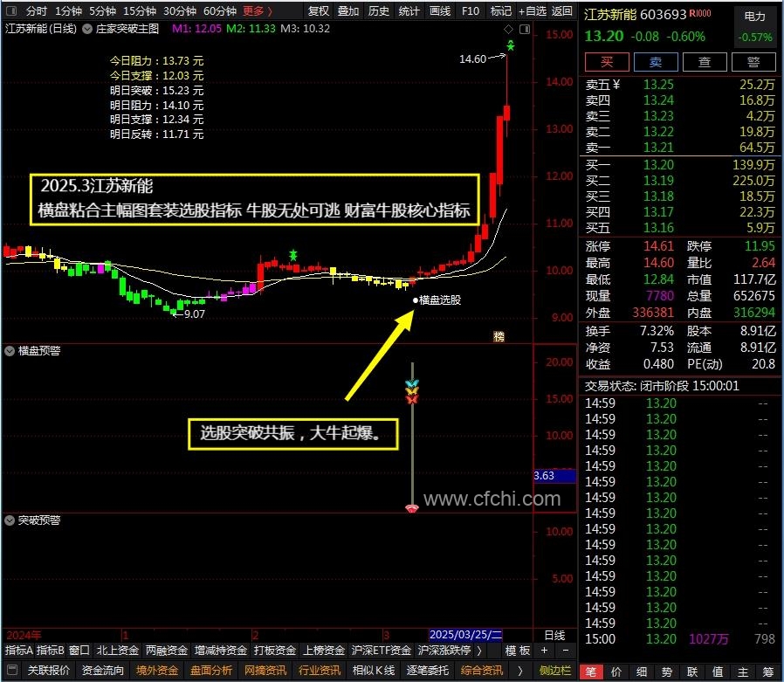
Task: Click the green star marker at chart top
Action: (x=511, y=46)
